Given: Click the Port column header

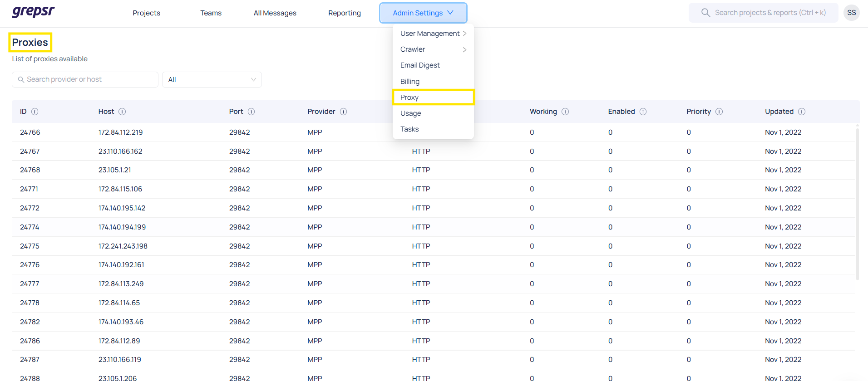Looking at the screenshot, I should point(236,112).
